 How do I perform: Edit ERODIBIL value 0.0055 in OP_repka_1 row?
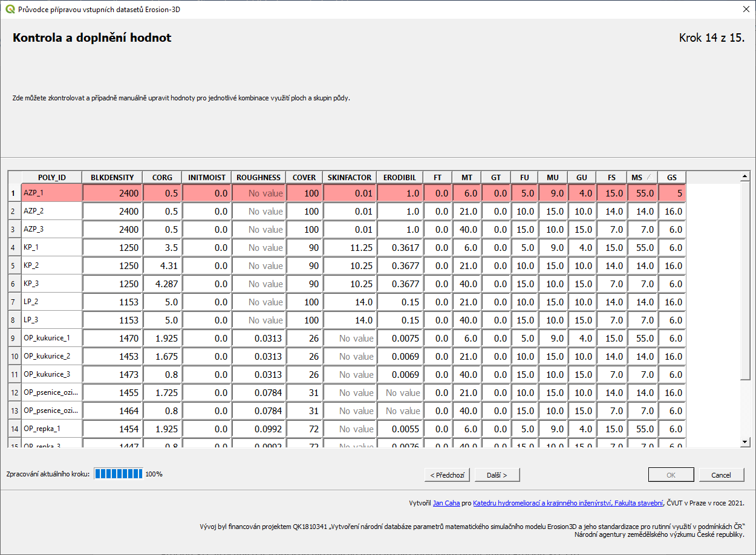400,429
